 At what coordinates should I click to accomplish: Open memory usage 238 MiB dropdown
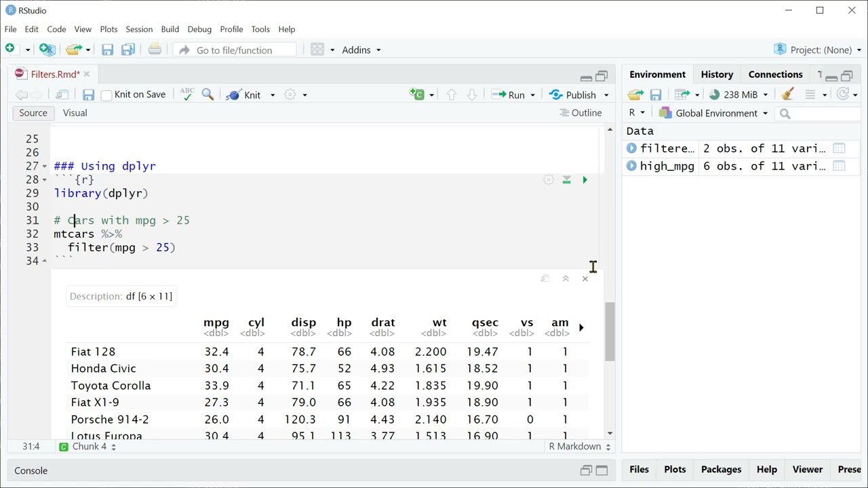[739, 95]
